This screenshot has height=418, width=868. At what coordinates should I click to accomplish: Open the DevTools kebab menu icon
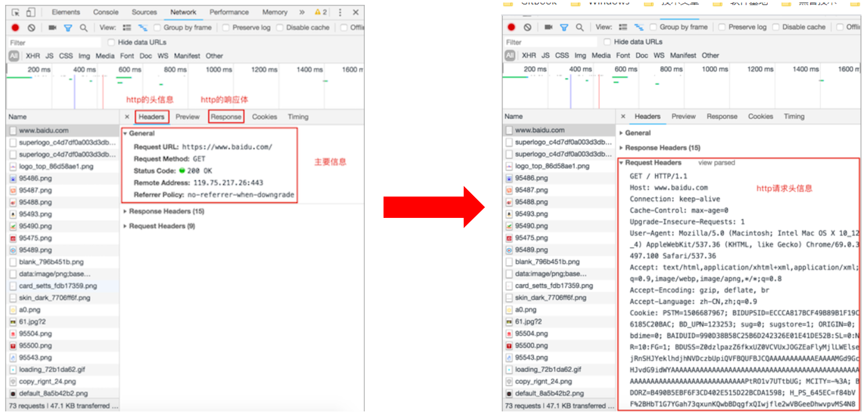pyautogui.click(x=340, y=12)
